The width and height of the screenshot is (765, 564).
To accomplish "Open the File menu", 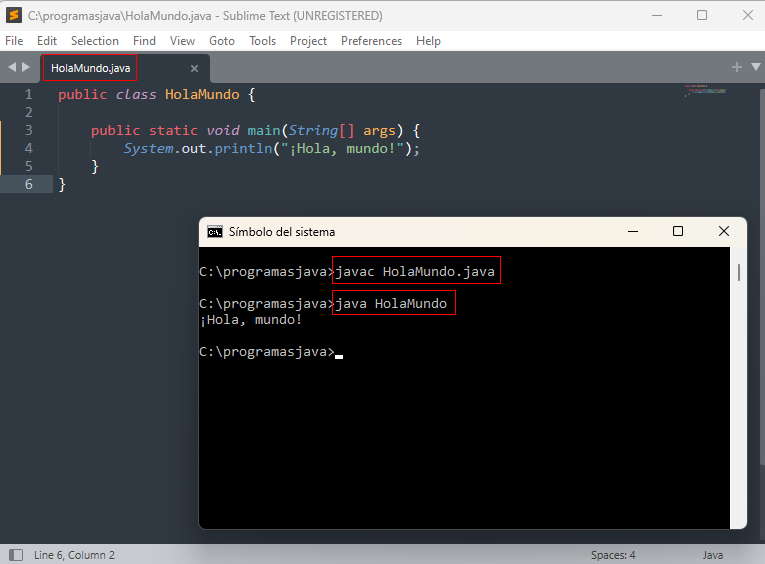I will (14, 41).
